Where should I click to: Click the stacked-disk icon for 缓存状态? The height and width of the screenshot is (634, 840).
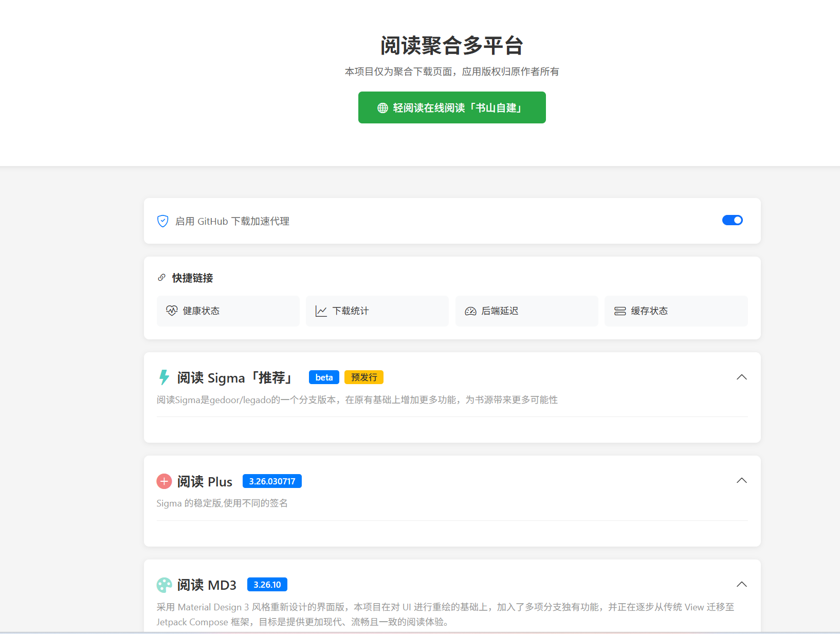[x=620, y=311]
